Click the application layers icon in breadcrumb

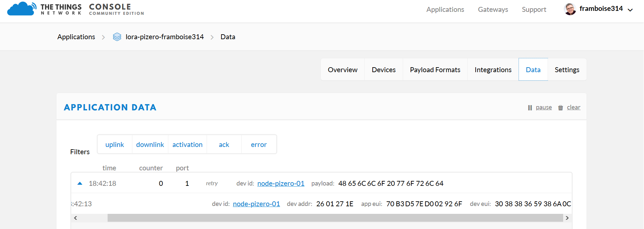[117, 37]
